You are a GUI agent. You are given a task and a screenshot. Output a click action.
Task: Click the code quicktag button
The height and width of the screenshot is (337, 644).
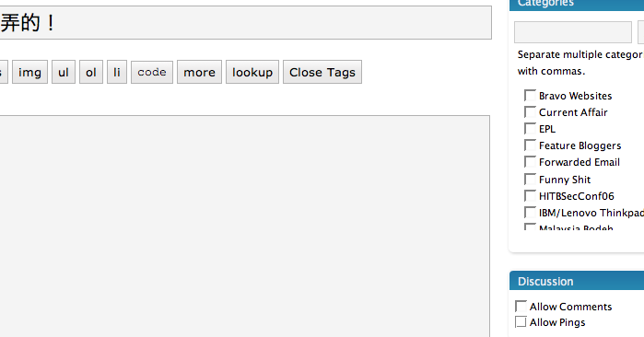(x=152, y=72)
